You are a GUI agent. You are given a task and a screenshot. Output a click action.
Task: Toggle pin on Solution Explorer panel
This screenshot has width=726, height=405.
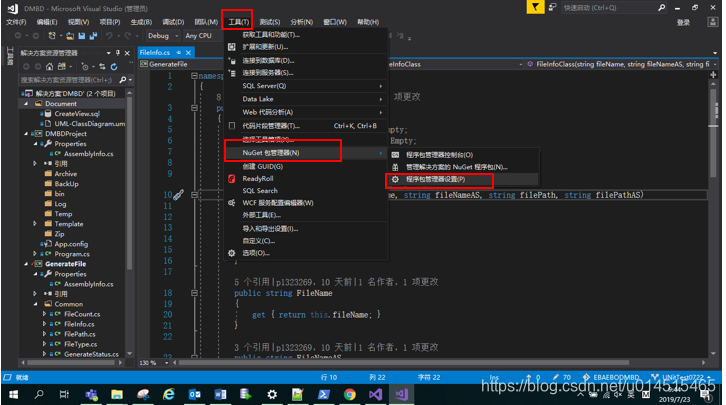(118, 53)
